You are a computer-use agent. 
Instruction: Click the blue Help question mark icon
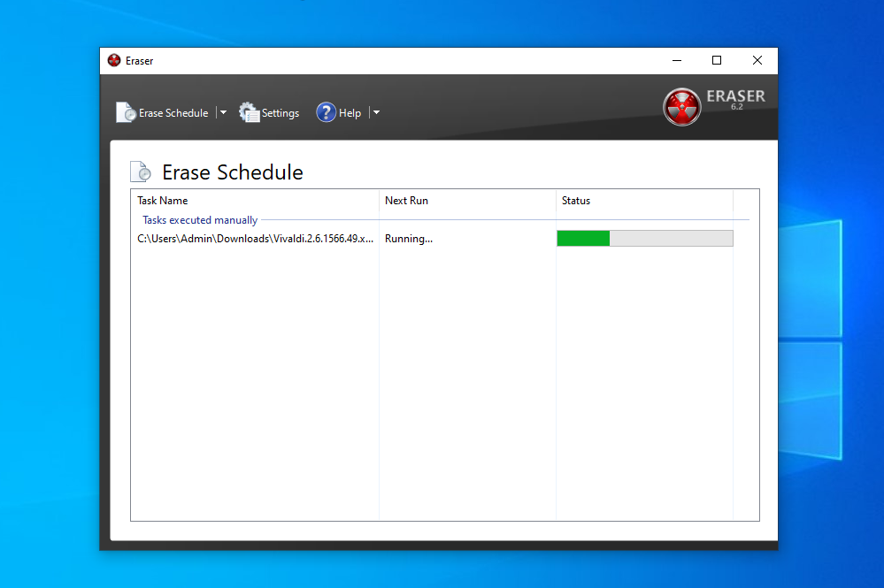click(x=326, y=112)
